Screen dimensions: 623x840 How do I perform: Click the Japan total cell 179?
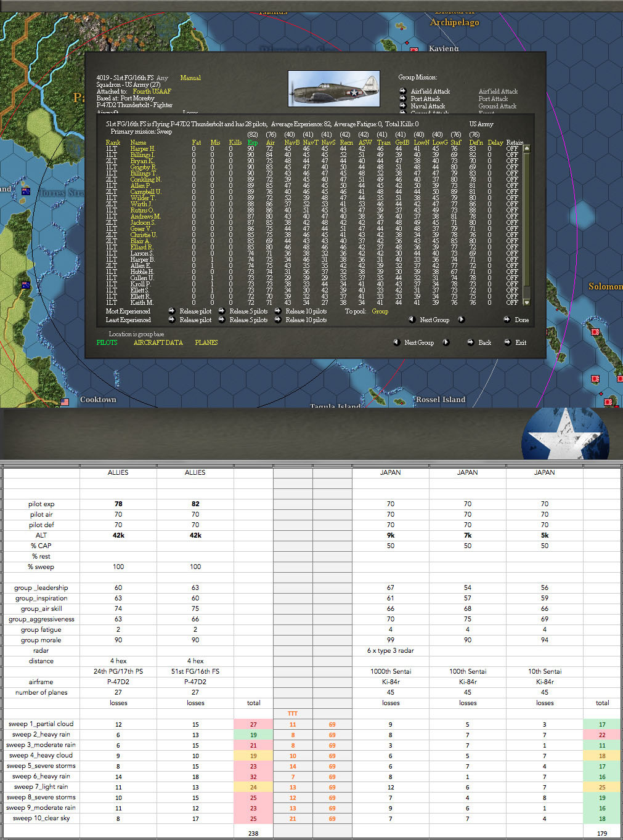602,833
